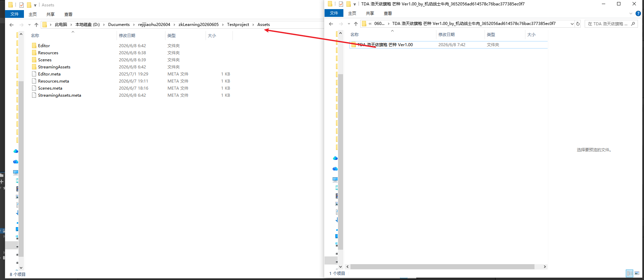Screen dimensions: 644x280
Task: Click Testproject breadcrumb segment
Action: pos(238,25)
